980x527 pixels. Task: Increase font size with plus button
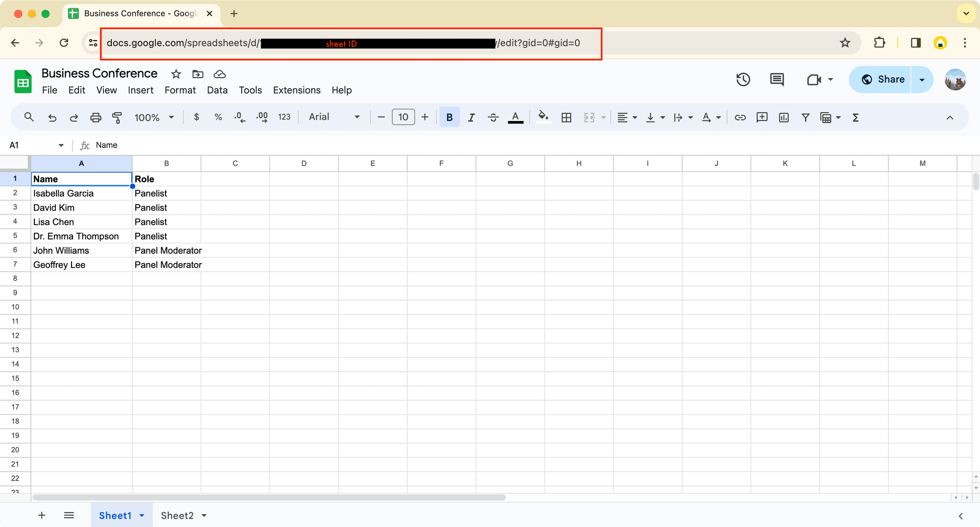point(424,117)
